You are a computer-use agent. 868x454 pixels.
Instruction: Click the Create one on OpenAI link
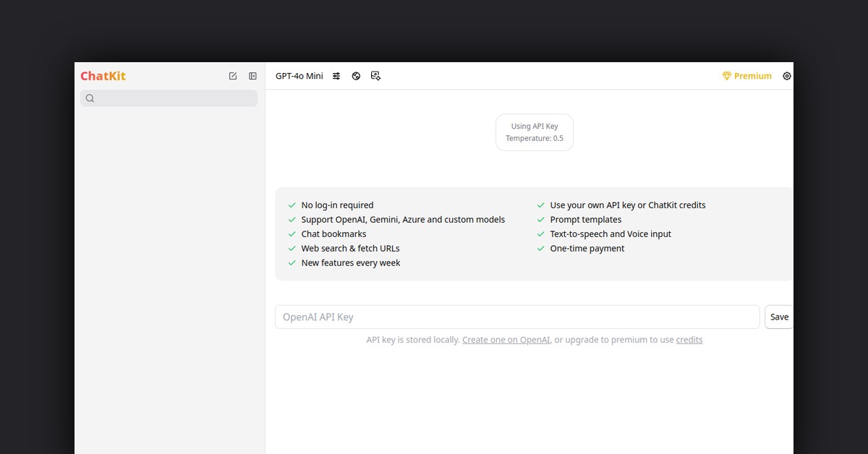click(x=506, y=339)
